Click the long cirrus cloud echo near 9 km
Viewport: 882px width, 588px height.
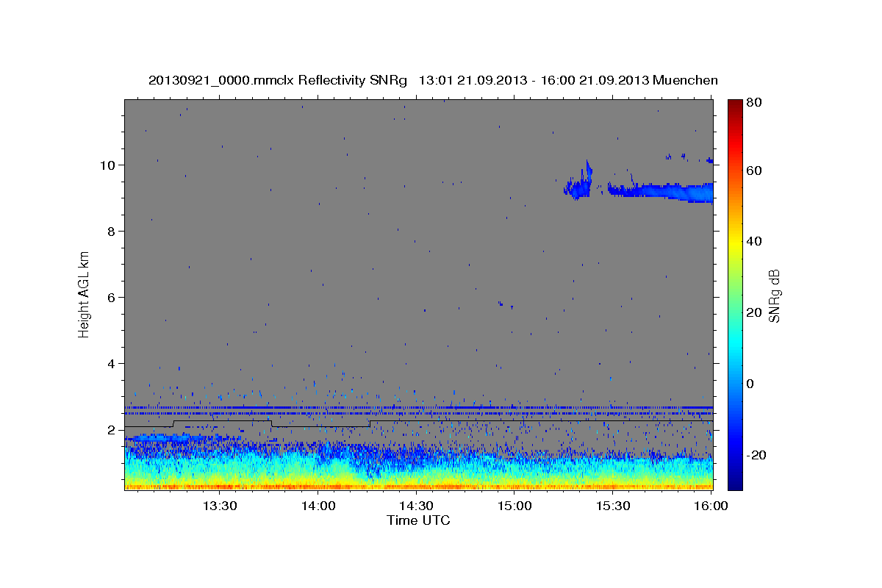point(661,192)
